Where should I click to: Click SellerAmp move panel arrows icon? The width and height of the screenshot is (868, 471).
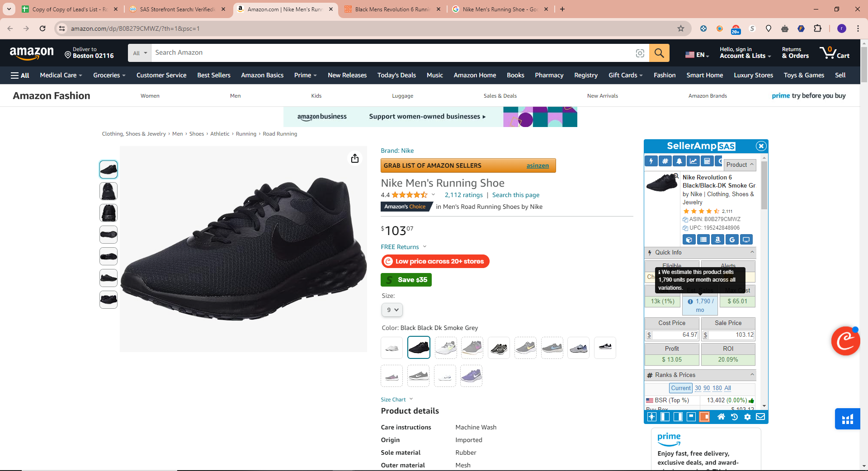pos(652,417)
